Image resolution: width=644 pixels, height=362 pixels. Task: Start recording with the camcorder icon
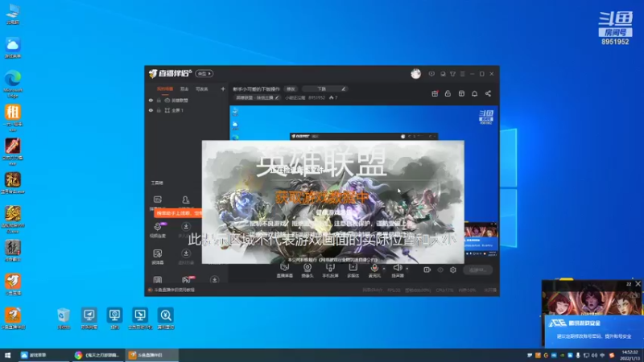coord(427,269)
